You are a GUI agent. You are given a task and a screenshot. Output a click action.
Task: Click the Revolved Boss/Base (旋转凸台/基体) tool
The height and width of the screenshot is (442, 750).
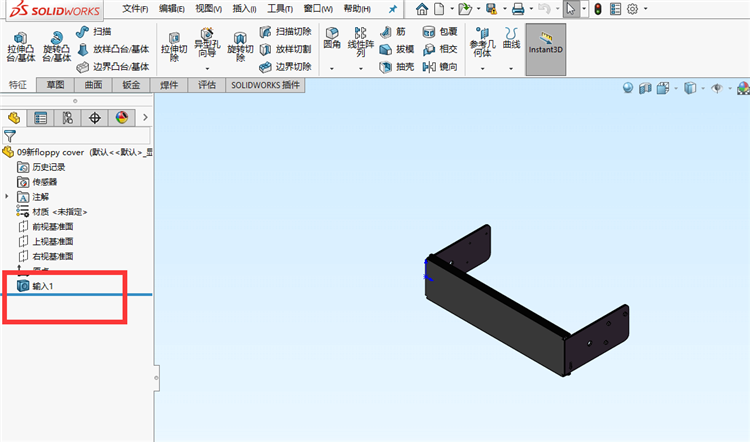tap(56, 46)
